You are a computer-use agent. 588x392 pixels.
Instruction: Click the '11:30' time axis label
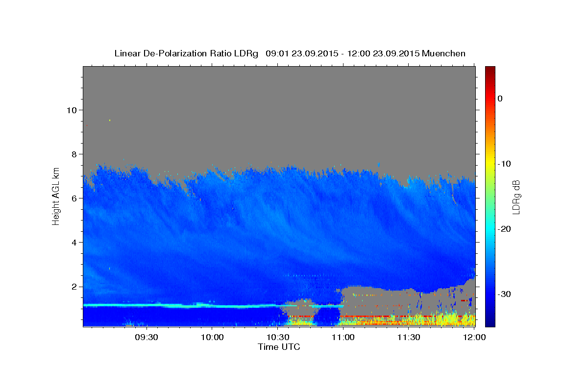[408, 337]
